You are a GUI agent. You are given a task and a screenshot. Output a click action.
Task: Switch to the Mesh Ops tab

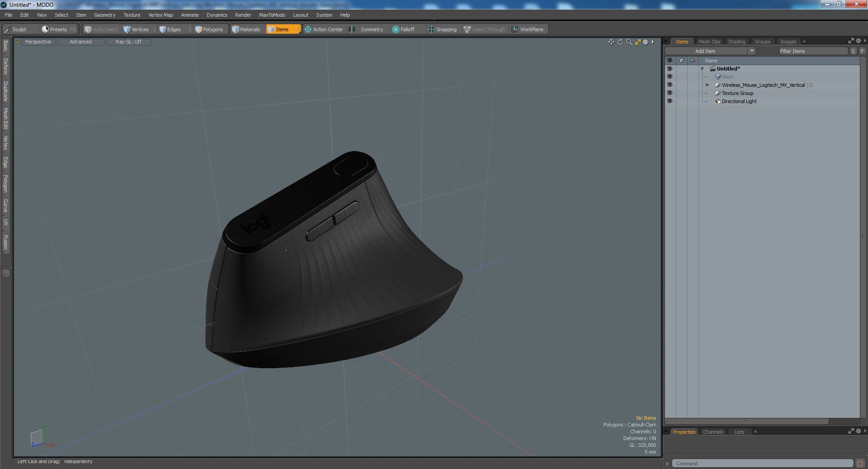click(709, 42)
